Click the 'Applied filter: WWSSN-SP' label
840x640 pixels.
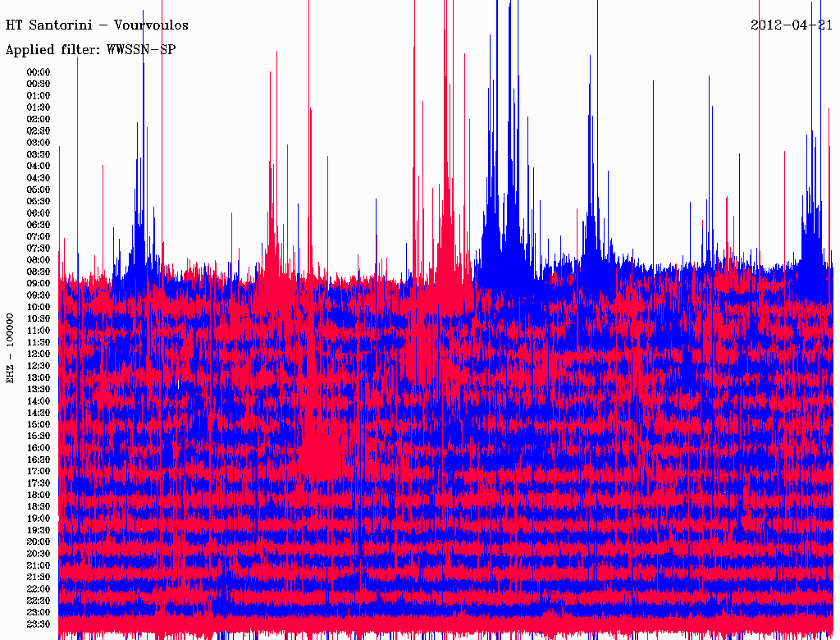coord(90,50)
